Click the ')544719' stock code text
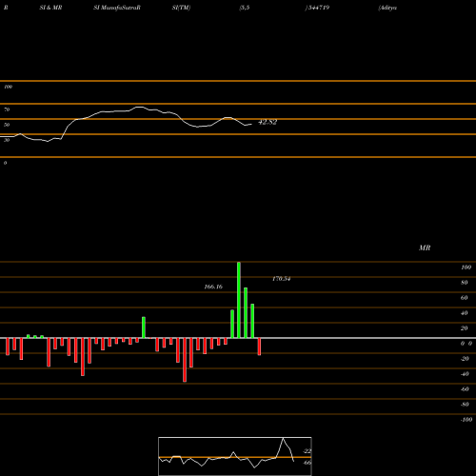 tap(317, 8)
